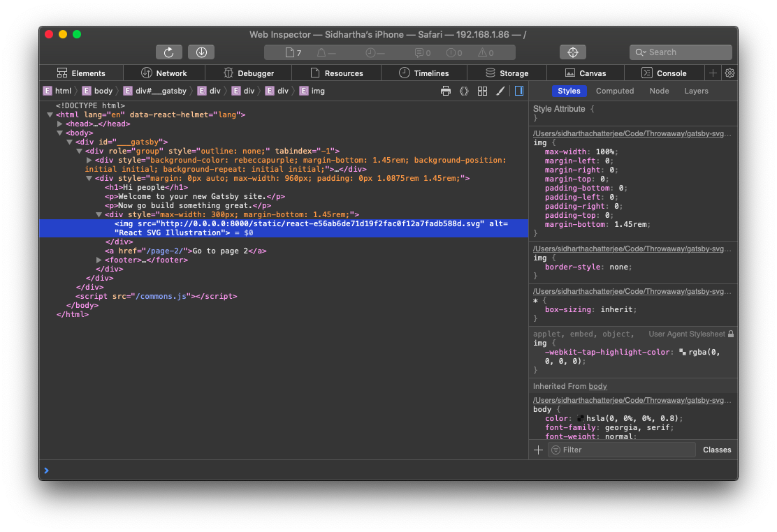Open the Canvas tab
The width and height of the screenshot is (777, 532).
pyautogui.click(x=586, y=73)
